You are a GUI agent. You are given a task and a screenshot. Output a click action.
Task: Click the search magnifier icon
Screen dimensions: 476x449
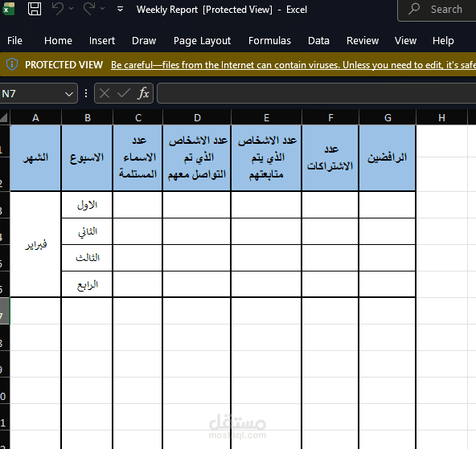[414, 9]
